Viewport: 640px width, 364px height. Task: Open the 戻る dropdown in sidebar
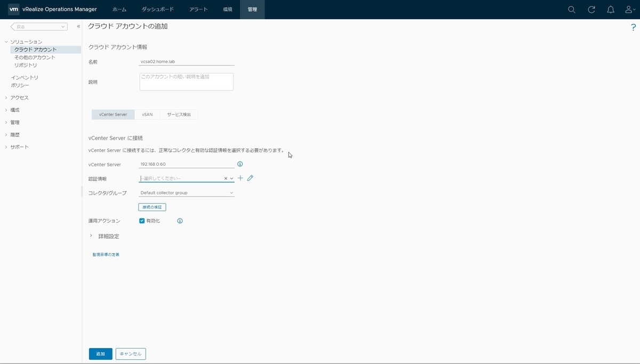click(39, 26)
